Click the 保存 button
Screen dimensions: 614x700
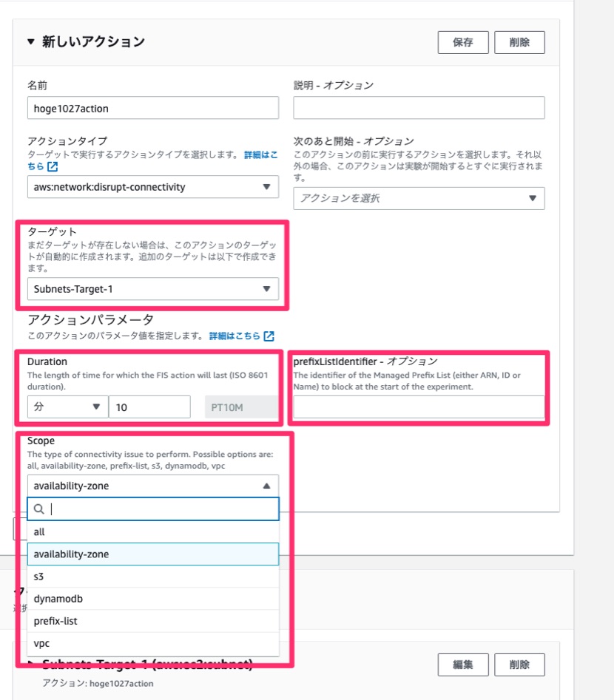(x=462, y=42)
